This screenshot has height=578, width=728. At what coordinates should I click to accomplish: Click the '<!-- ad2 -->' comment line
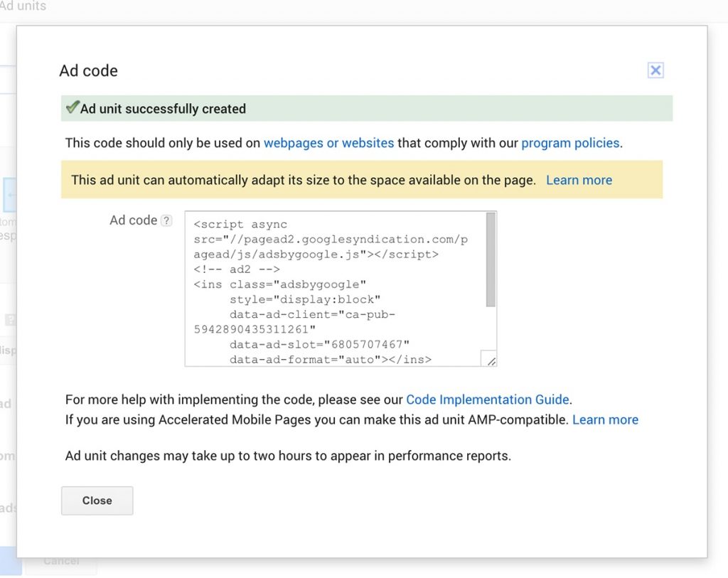click(x=237, y=269)
